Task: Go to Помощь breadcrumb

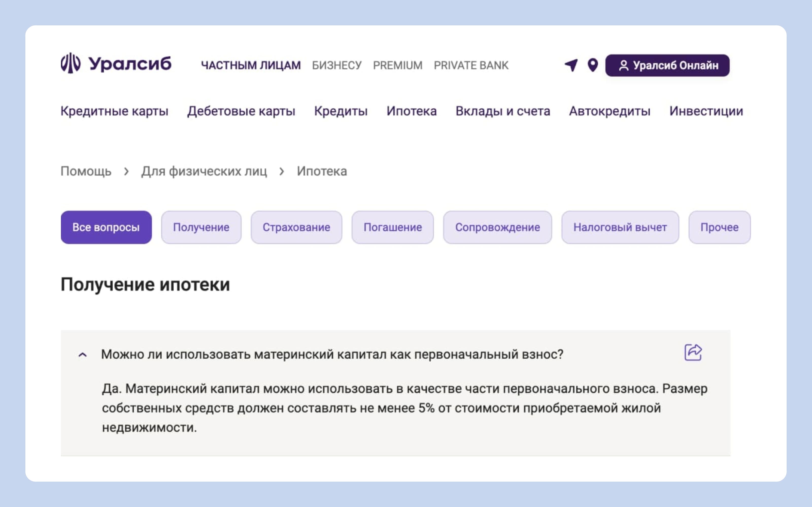Action: click(x=86, y=171)
